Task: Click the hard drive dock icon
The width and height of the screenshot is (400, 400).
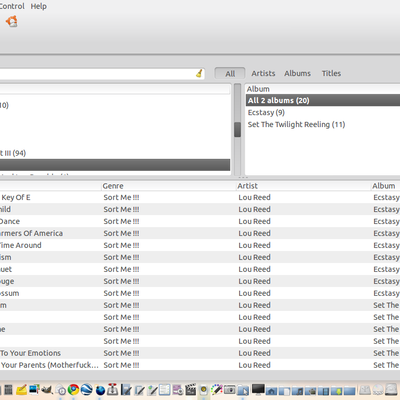Action: (391, 389)
